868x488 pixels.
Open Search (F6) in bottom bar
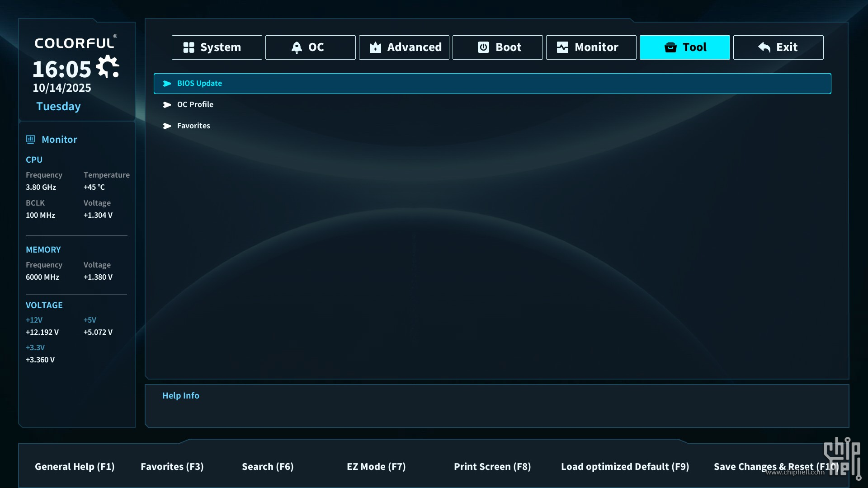click(x=268, y=467)
